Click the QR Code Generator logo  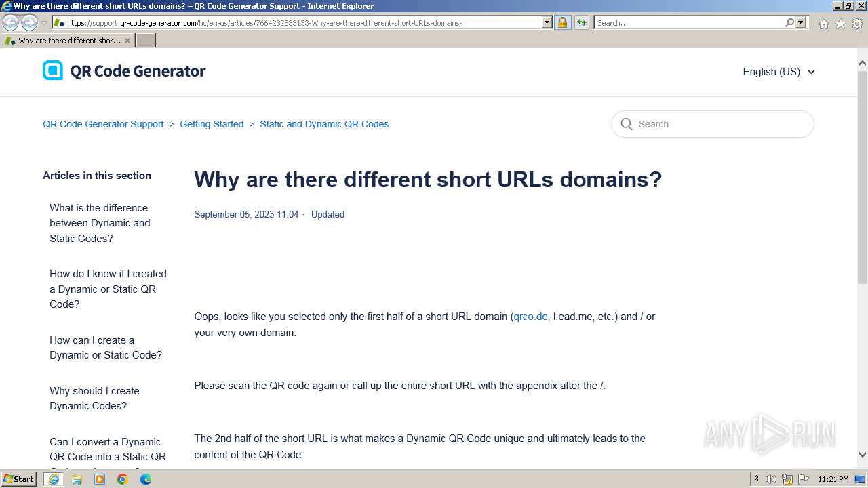(124, 70)
